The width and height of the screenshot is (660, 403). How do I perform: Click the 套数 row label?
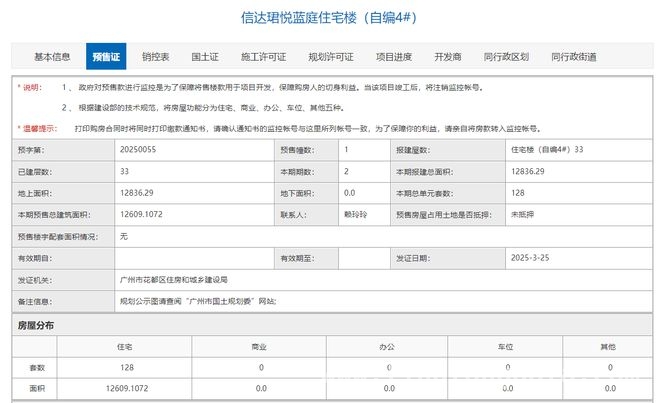coord(37,368)
